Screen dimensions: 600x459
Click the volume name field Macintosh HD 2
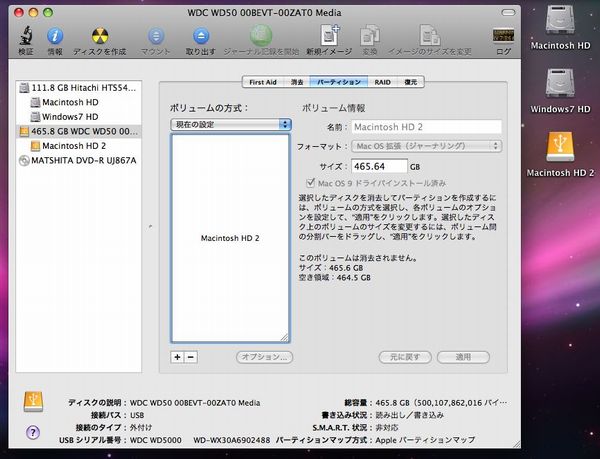point(427,127)
